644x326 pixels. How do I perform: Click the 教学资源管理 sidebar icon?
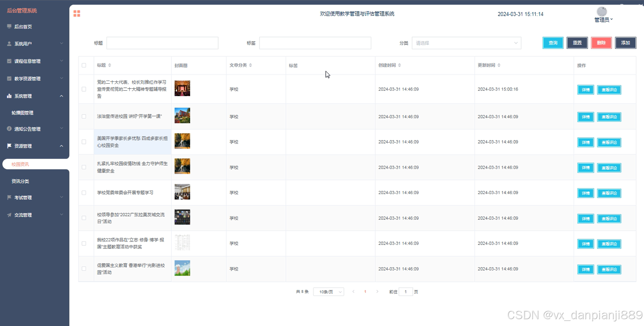pyautogui.click(x=9, y=79)
